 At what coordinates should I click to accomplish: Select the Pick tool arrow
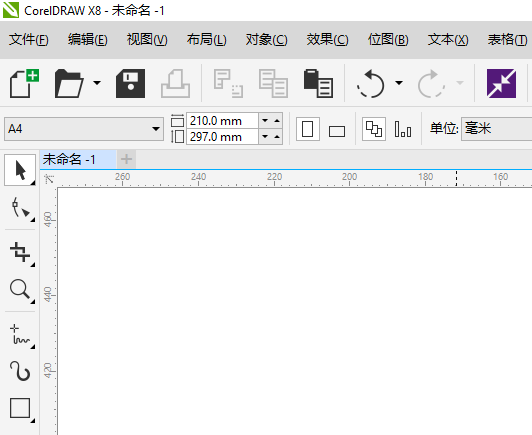coord(20,170)
